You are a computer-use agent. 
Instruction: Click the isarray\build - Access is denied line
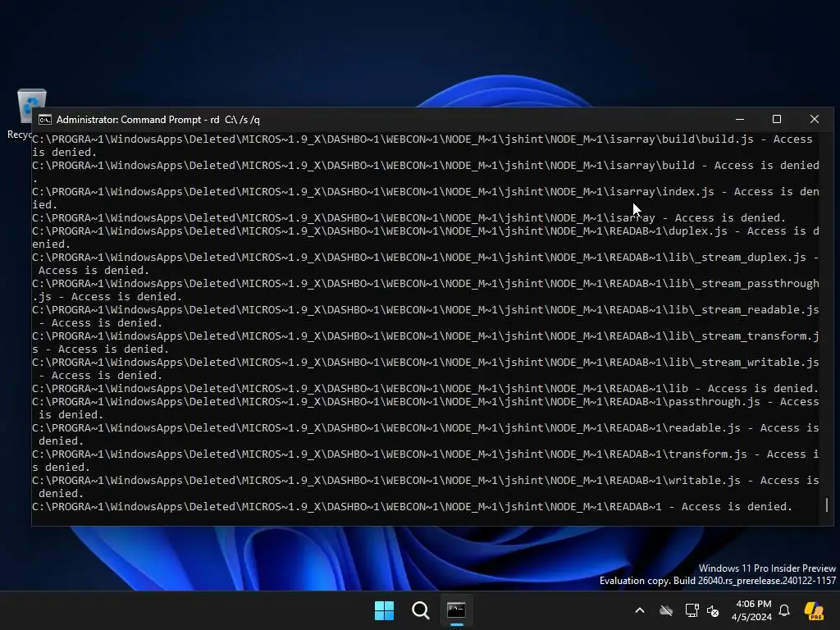pos(426,166)
